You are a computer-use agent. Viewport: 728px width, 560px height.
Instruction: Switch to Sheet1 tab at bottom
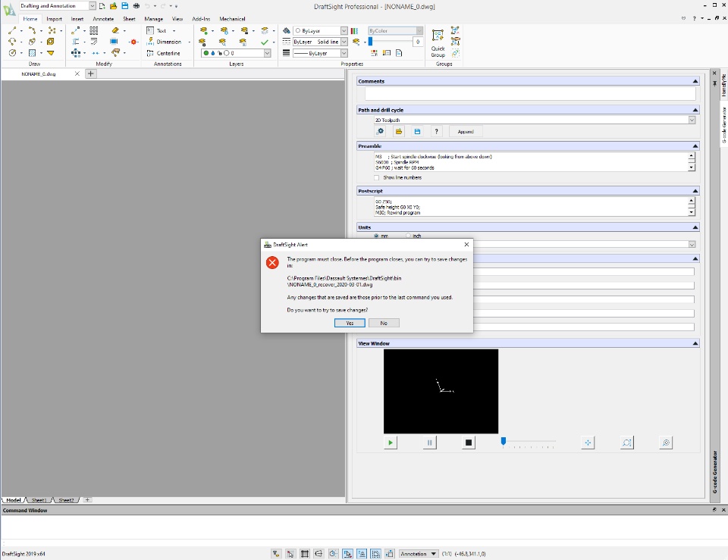coord(39,500)
